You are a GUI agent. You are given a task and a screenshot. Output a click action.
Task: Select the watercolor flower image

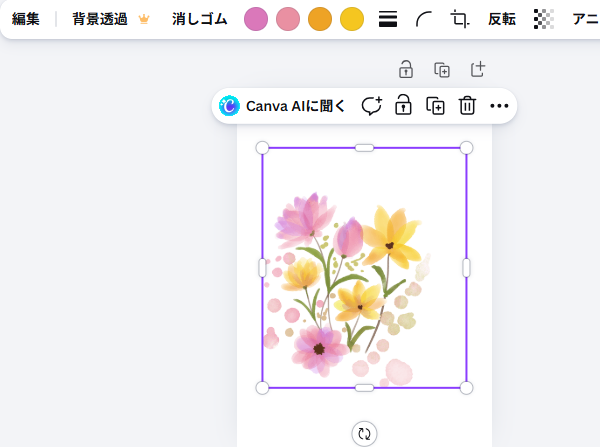point(364,268)
